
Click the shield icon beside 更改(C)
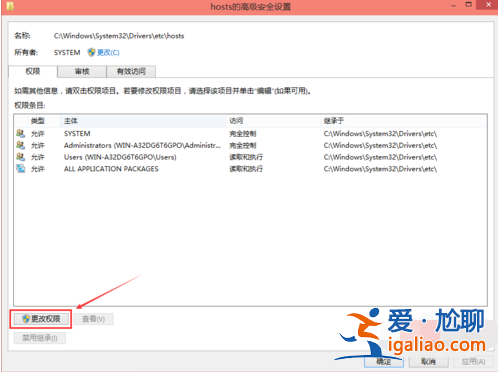[91, 52]
